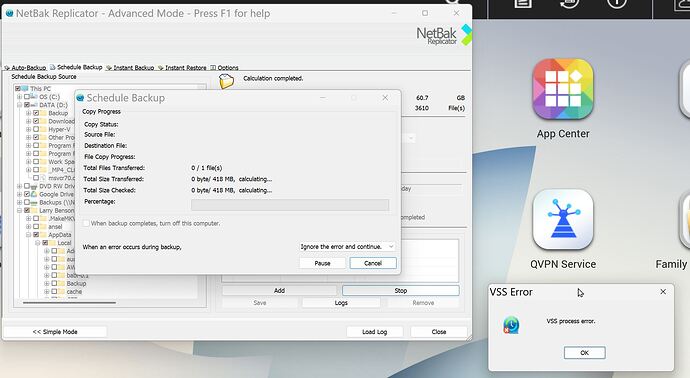Open the App Center icon
This screenshot has height=378, width=690.
pyautogui.click(x=563, y=89)
